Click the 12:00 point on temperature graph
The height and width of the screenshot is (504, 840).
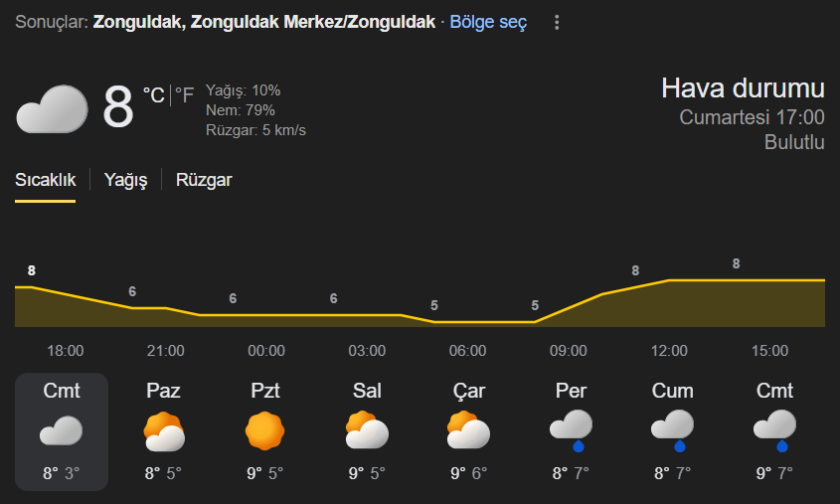point(669,281)
